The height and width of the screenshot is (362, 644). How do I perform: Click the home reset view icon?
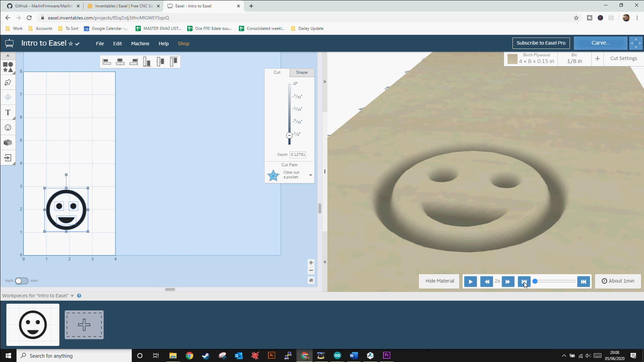(x=311, y=280)
